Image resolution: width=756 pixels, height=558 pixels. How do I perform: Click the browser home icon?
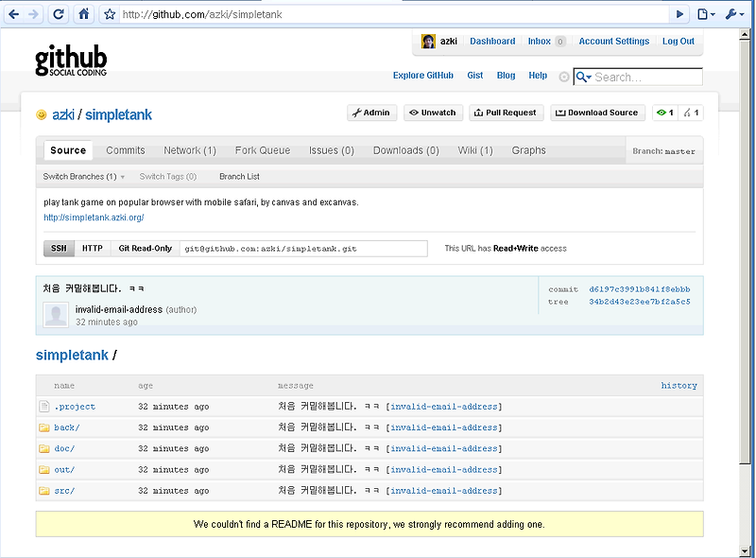(83, 13)
